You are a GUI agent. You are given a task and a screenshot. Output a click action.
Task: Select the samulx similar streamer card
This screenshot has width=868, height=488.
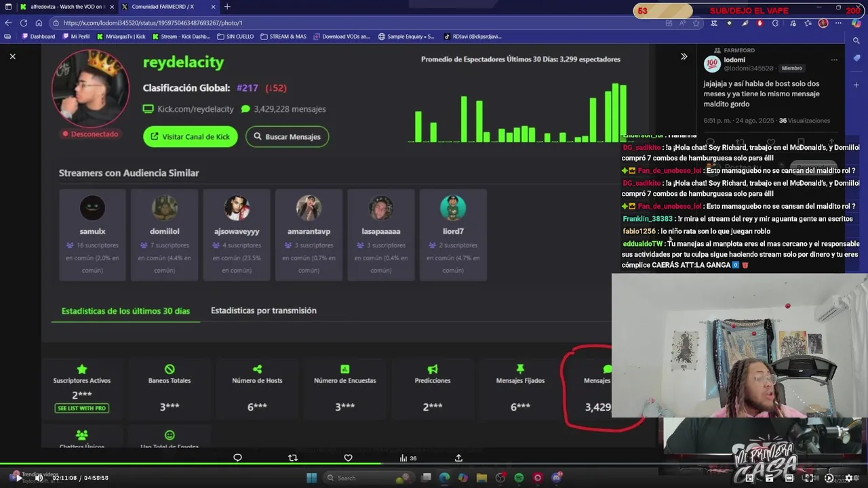pos(92,235)
